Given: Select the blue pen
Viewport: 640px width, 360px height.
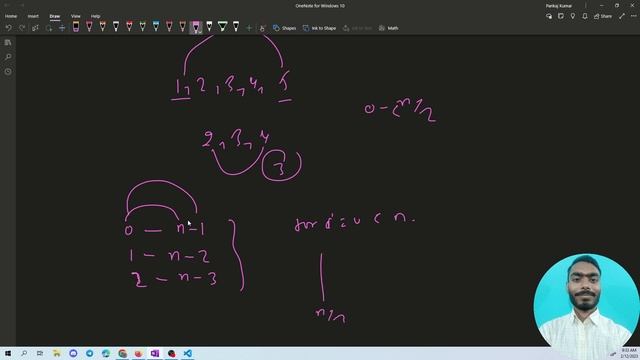Looking at the screenshot, I should (156, 27).
